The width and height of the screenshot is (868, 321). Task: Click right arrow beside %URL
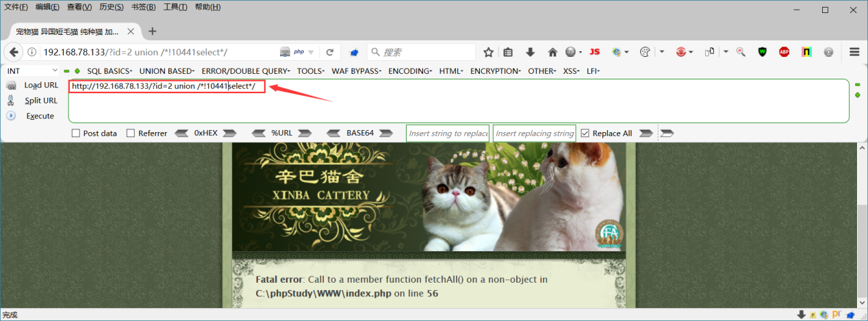[305, 133]
